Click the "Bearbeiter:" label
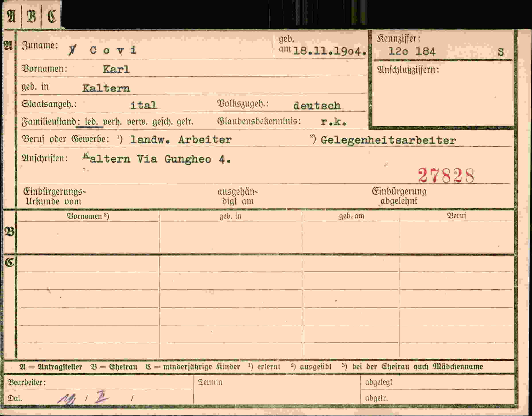The width and height of the screenshot is (532, 416). pyautogui.click(x=27, y=382)
